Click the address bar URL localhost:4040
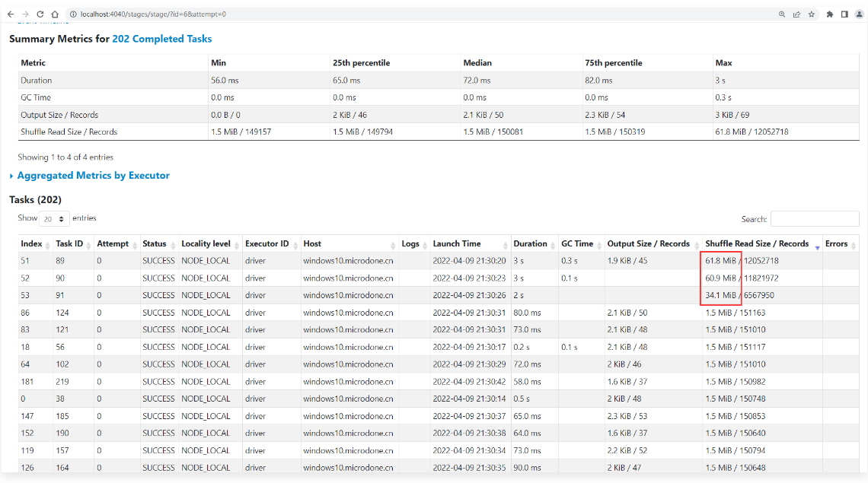This screenshot has width=868, height=483. click(153, 14)
